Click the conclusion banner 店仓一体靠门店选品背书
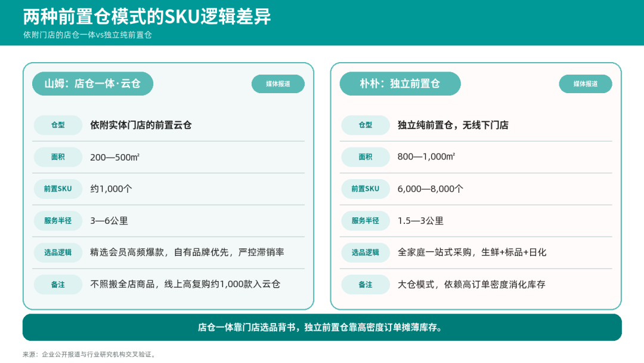This screenshot has height=363, width=644. pyautogui.click(x=322, y=327)
